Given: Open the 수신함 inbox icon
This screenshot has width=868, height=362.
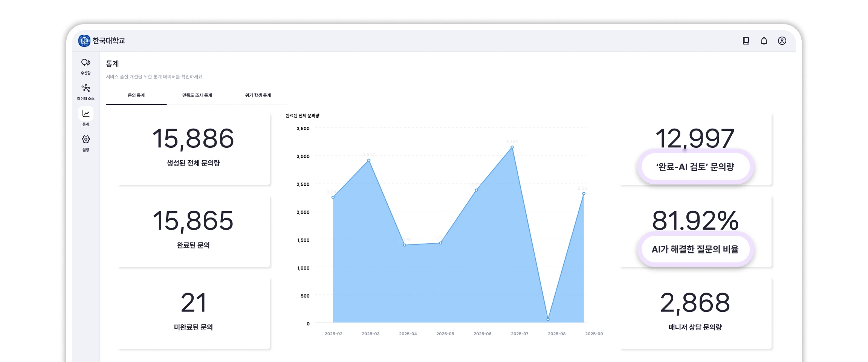Looking at the screenshot, I should (86, 63).
